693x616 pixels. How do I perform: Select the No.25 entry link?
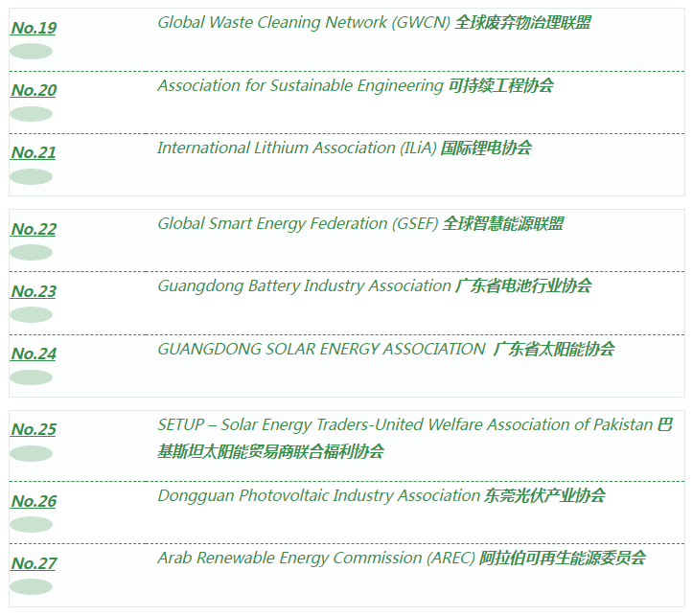(34, 429)
